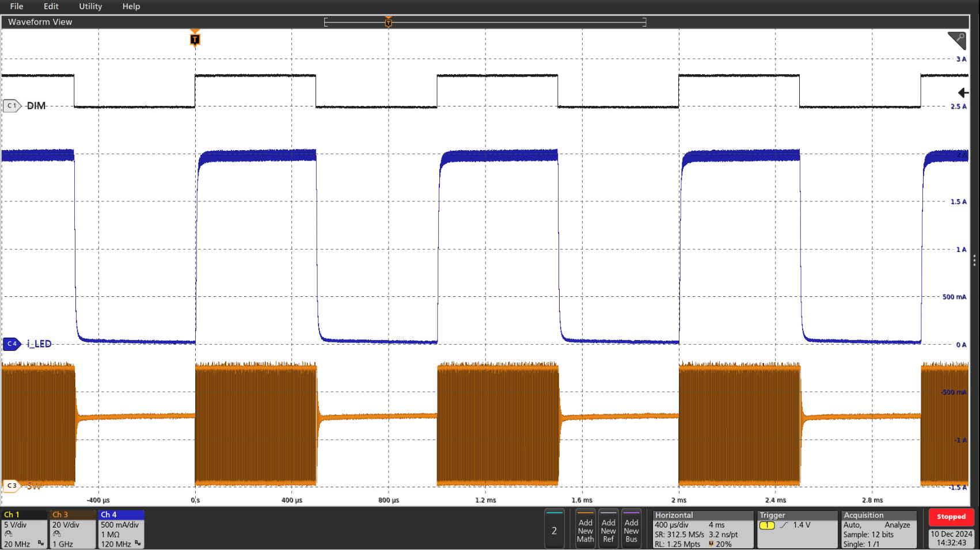The image size is (980, 550).
Task: Click the Waveform View title
Action: point(40,22)
